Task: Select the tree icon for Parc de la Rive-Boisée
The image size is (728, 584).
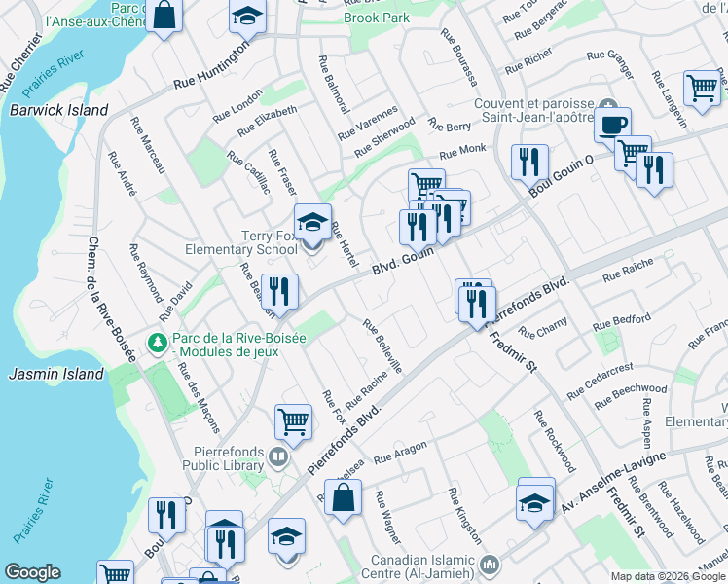Action: pos(158,344)
